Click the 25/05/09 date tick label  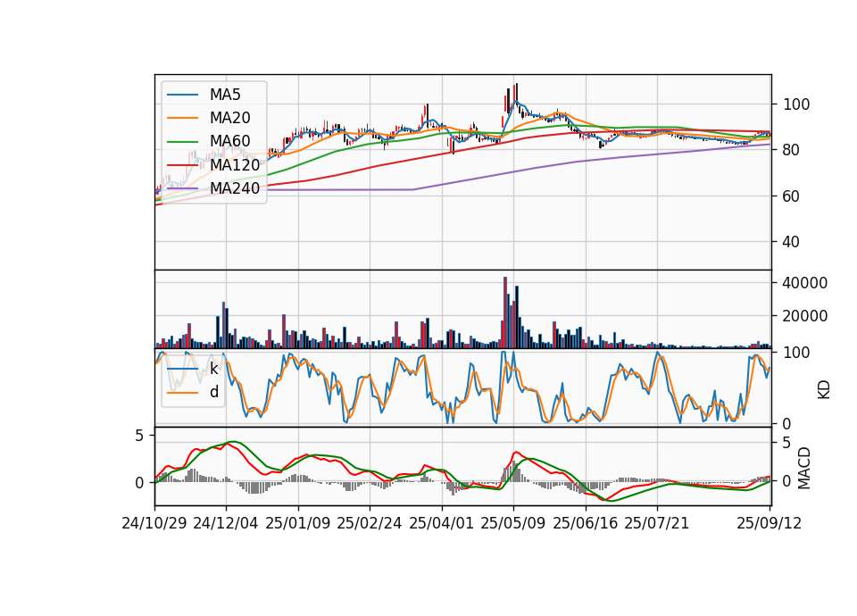[513, 523]
